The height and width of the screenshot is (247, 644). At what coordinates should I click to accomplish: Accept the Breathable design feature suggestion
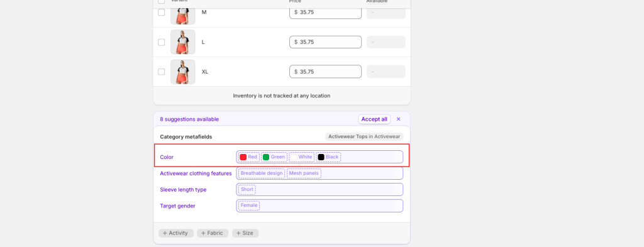click(262, 173)
